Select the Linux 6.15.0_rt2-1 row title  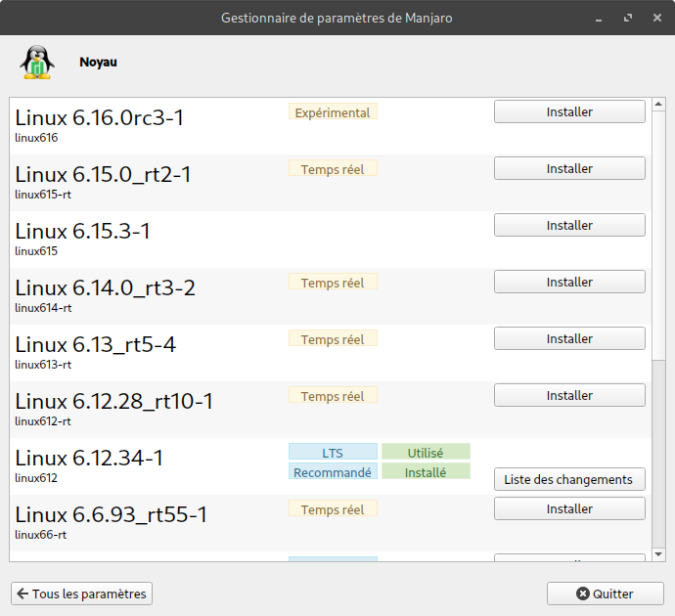103,175
